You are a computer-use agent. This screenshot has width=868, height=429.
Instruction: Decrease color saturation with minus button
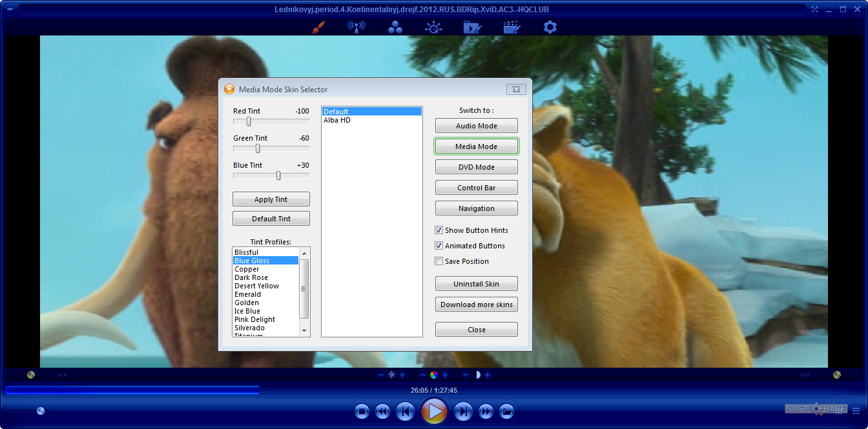pos(423,375)
